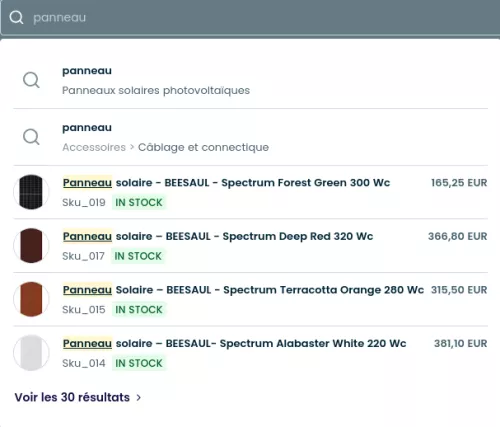The image size is (500, 427).
Task: Open the Terracotta Orange panel thumbnail
Action: tap(31, 299)
